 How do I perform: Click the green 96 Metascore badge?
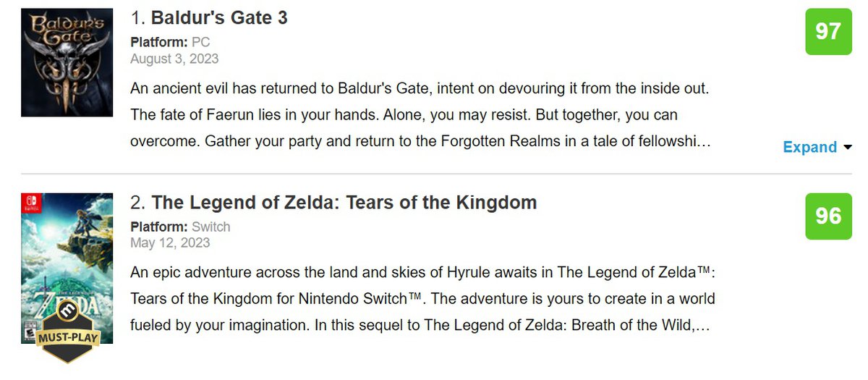click(x=827, y=216)
